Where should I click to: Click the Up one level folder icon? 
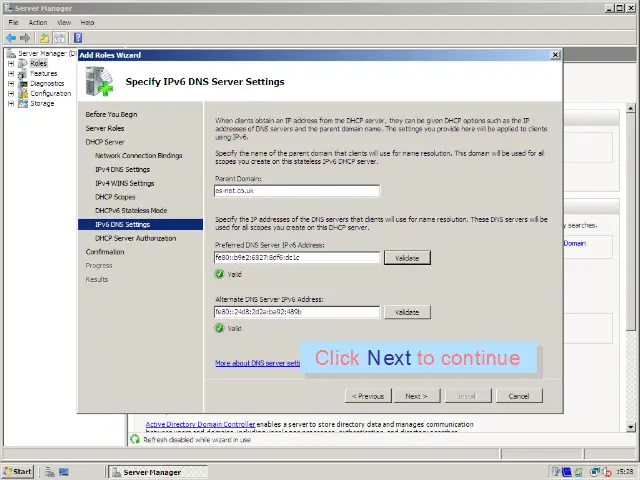click(44, 38)
